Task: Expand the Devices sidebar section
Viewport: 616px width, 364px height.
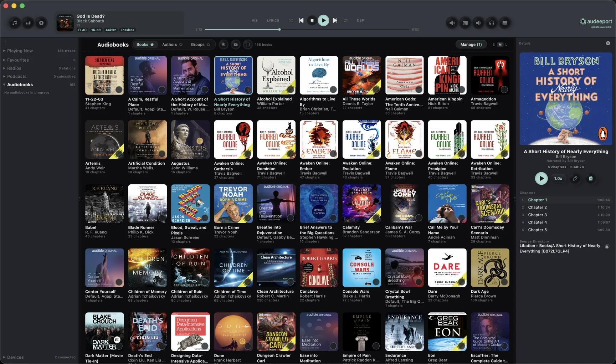Action: click(4, 357)
